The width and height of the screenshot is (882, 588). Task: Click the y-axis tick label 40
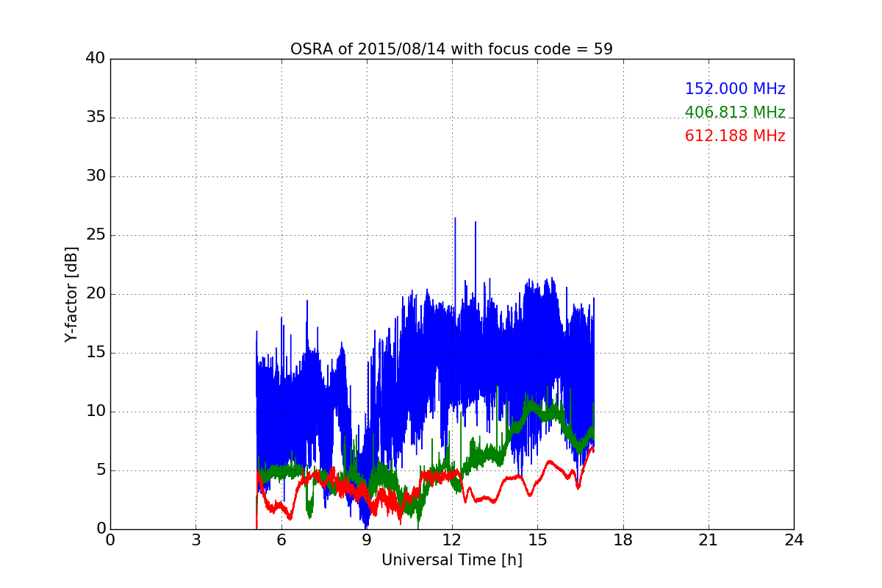pos(96,59)
